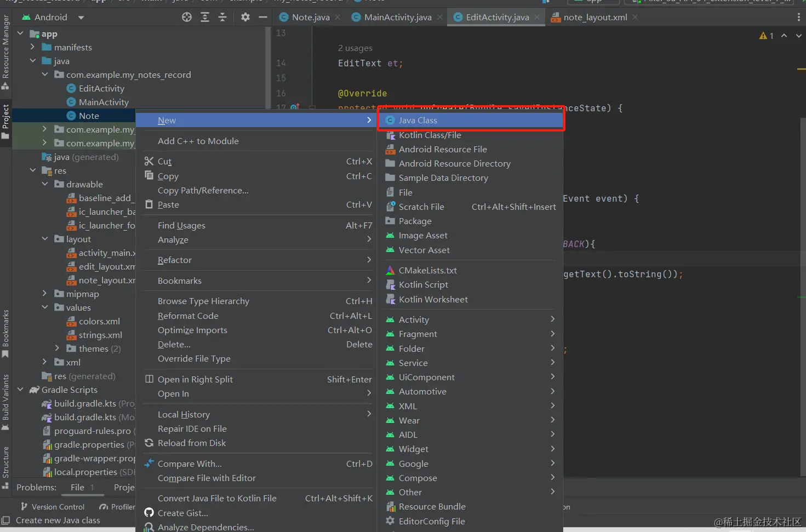Expand the mipmap folder
This screenshot has height=532, width=806.
45,294
